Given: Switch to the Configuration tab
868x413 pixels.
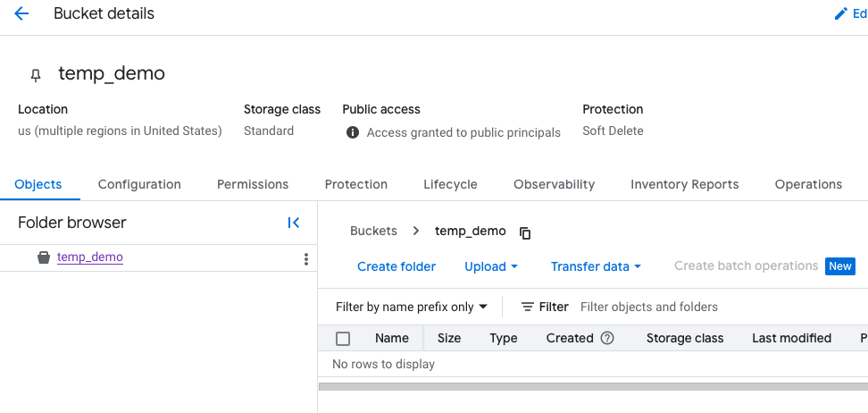Looking at the screenshot, I should (139, 184).
